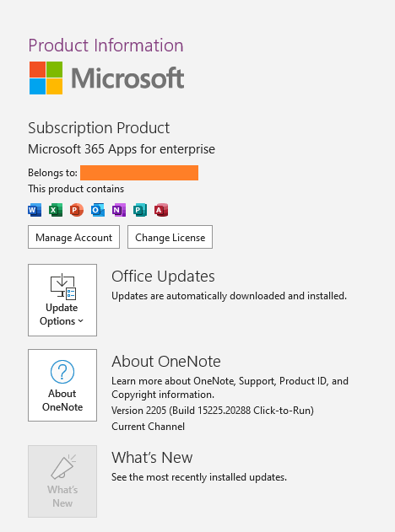The image size is (395, 532).
Task: Click the PowerPoint app icon
Action: (x=77, y=210)
